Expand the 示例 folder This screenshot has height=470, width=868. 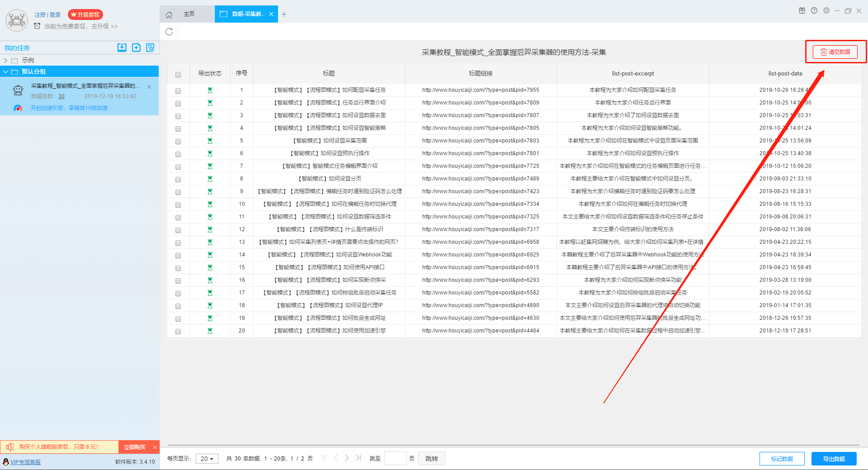pos(5,60)
